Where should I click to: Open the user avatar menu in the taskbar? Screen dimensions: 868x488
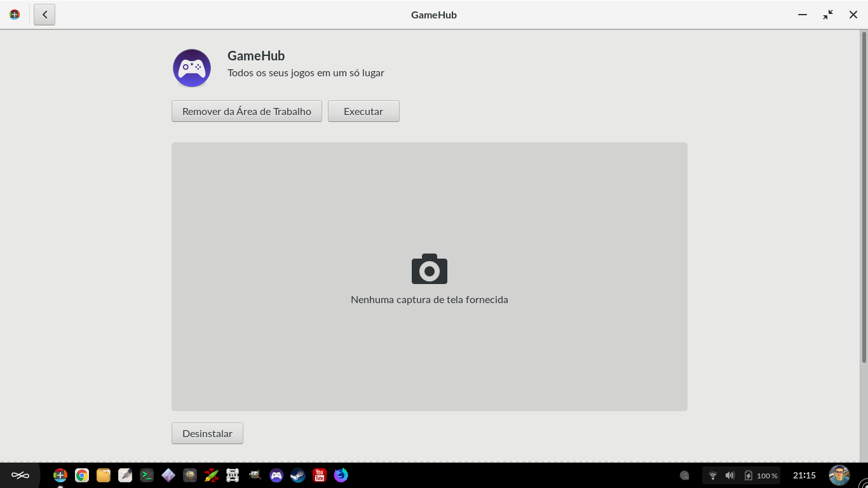tap(839, 475)
